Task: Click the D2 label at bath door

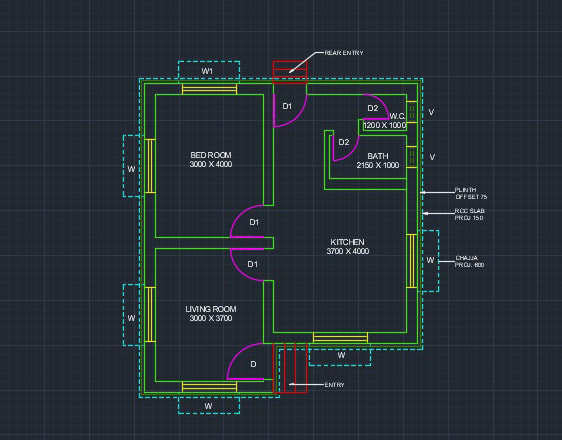Action: 344,142
